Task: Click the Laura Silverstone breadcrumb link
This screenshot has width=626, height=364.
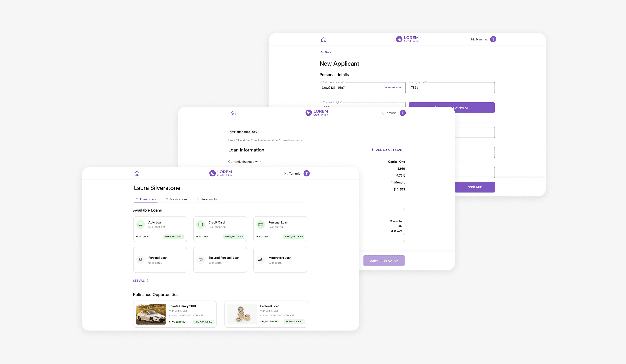Action: [x=239, y=140]
